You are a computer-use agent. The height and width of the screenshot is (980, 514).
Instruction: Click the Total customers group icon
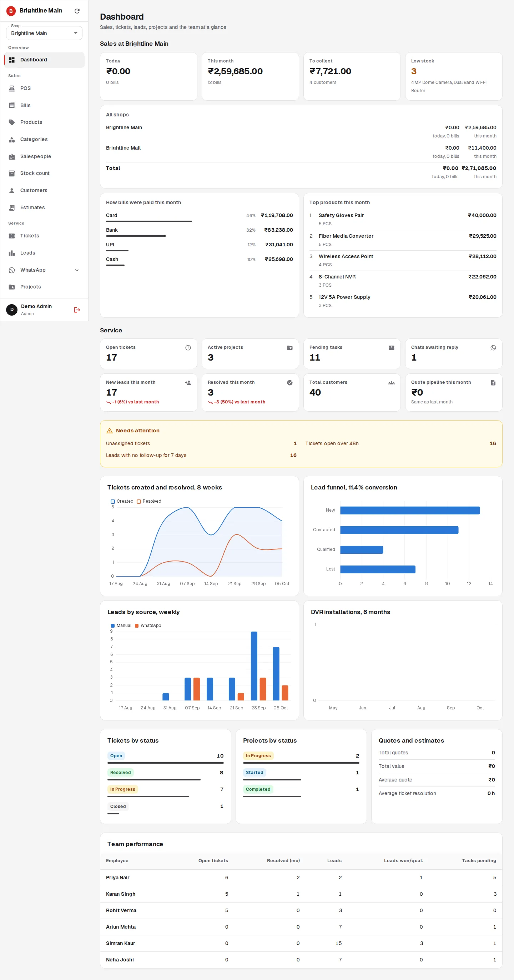point(392,383)
